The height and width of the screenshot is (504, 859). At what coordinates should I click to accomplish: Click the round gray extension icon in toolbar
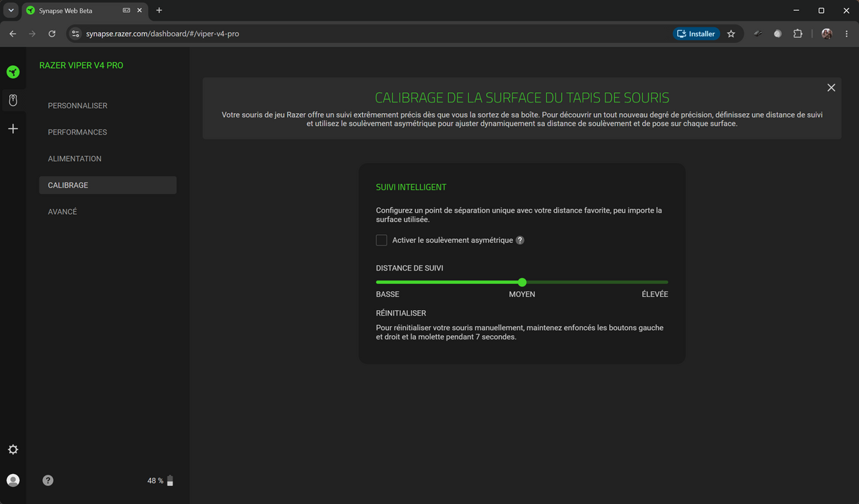point(777,34)
